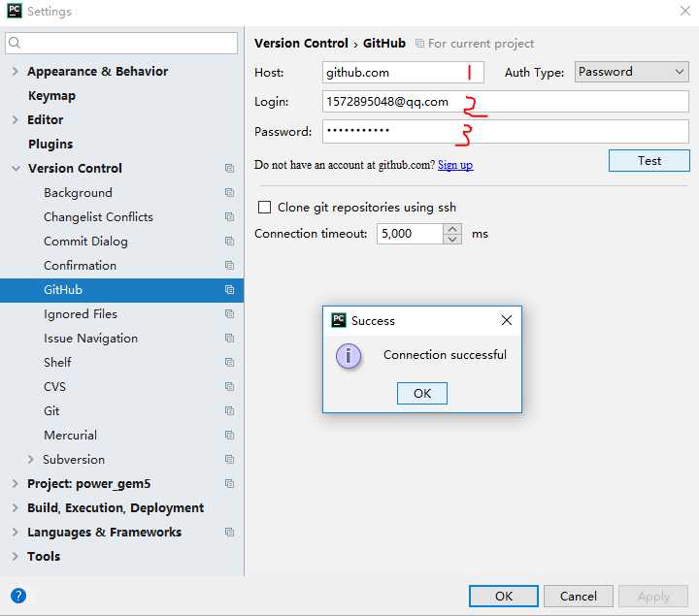The width and height of the screenshot is (699, 616).
Task: Click the settings search field
Action: 121,43
